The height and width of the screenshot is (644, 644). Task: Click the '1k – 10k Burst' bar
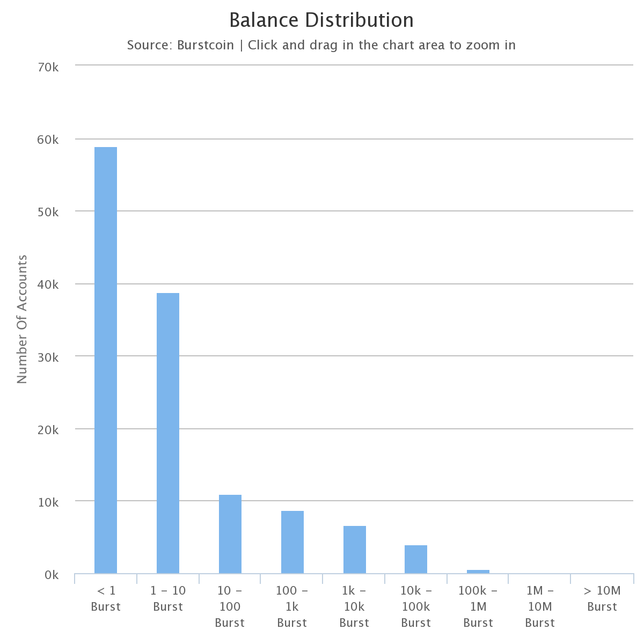coord(355,549)
